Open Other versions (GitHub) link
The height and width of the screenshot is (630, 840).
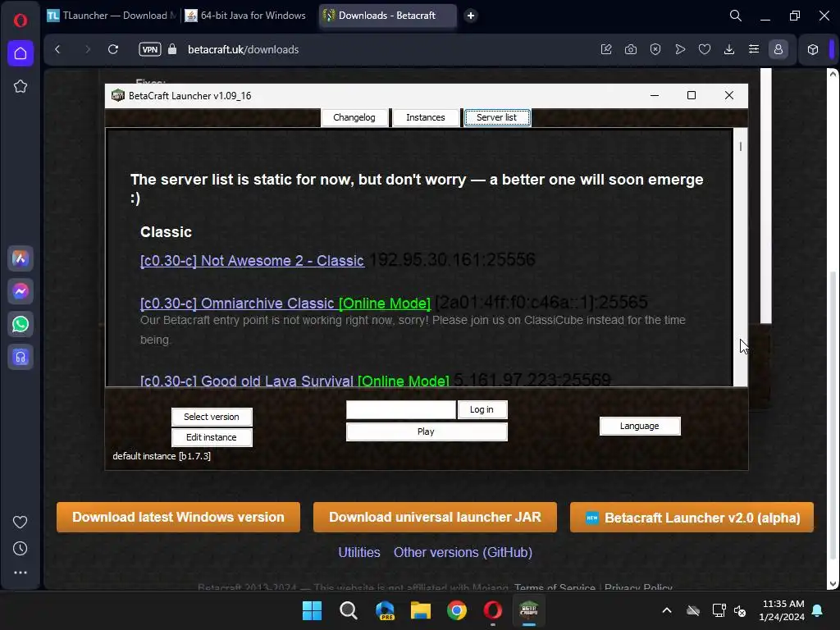(x=463, y=552)
